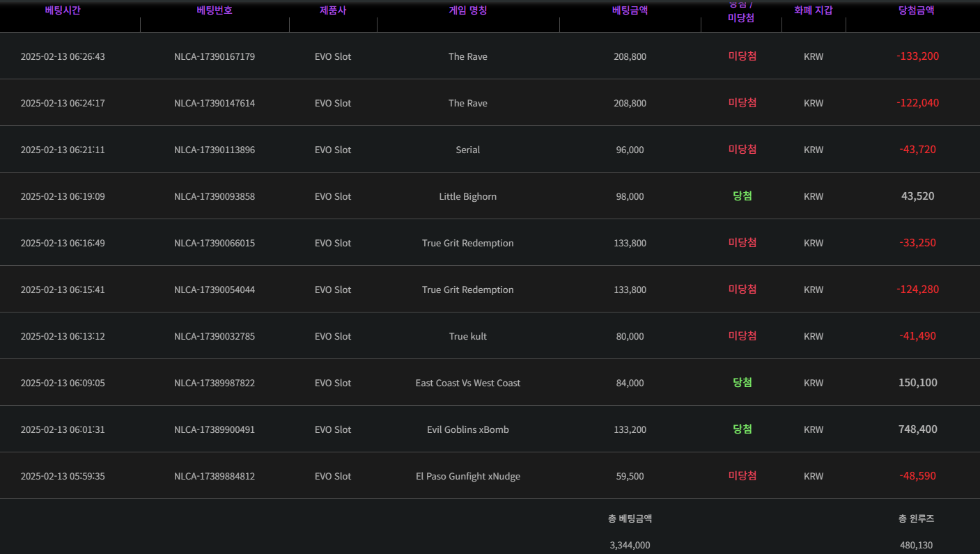The height and width of the screenshot is (554, 980).
Task: Click the 당첨금액 column header
Action: pyautogui.click(x=917, y=10)
